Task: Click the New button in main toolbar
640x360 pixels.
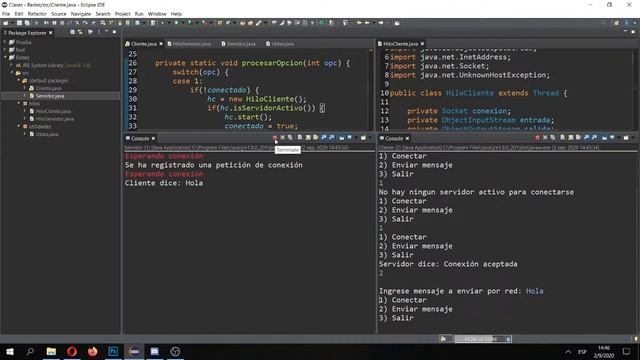Action: click(x=5, y=23)
